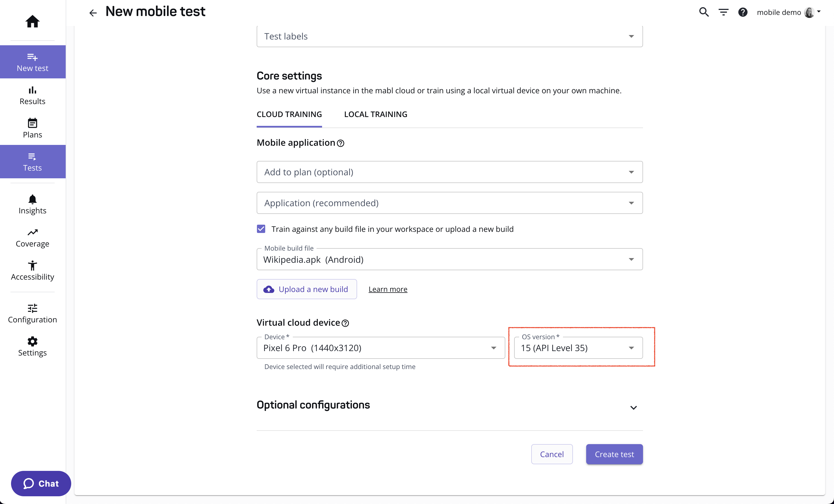Image resolution: width=834 pixels, height=504 pixels.
Task: Open mobile demo account menu arrow
Action: tap(819, 12)
